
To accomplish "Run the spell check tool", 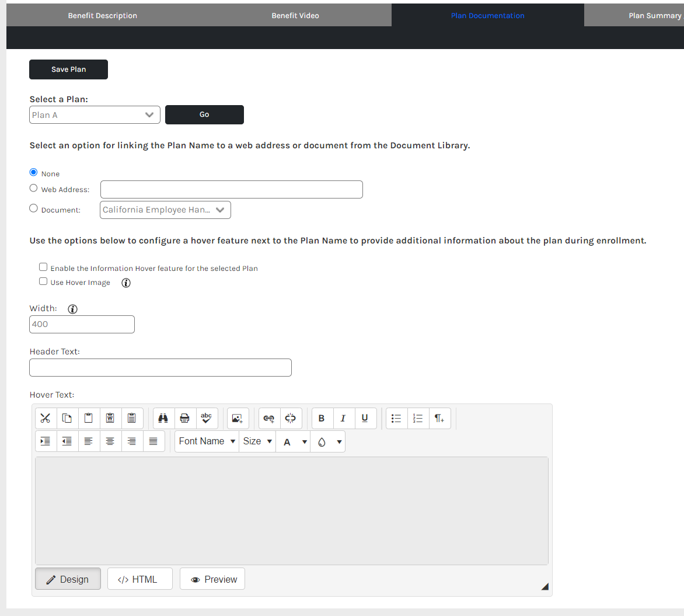I will tap(207, 418).
